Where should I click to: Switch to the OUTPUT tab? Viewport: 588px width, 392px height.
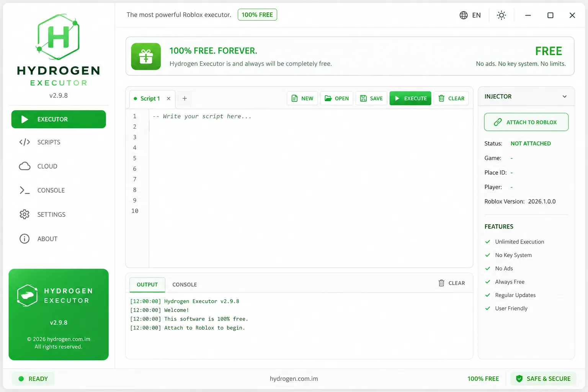point(147,285)
